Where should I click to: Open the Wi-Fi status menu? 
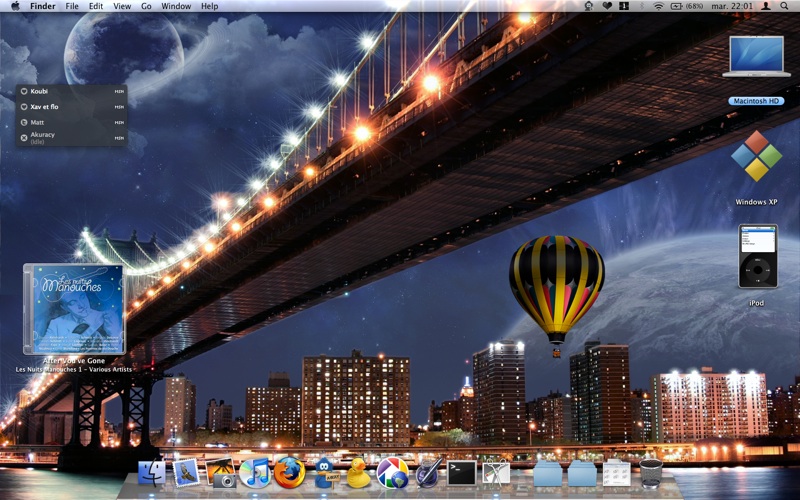tap(659, 6)
